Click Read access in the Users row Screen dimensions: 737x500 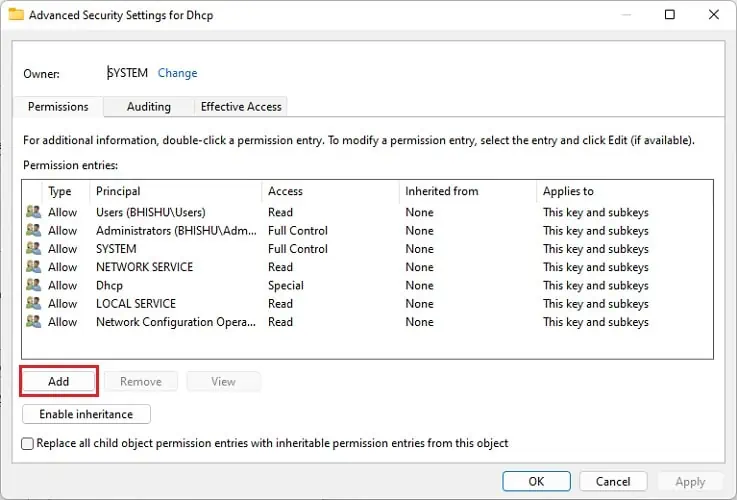(x=280, y=212)
